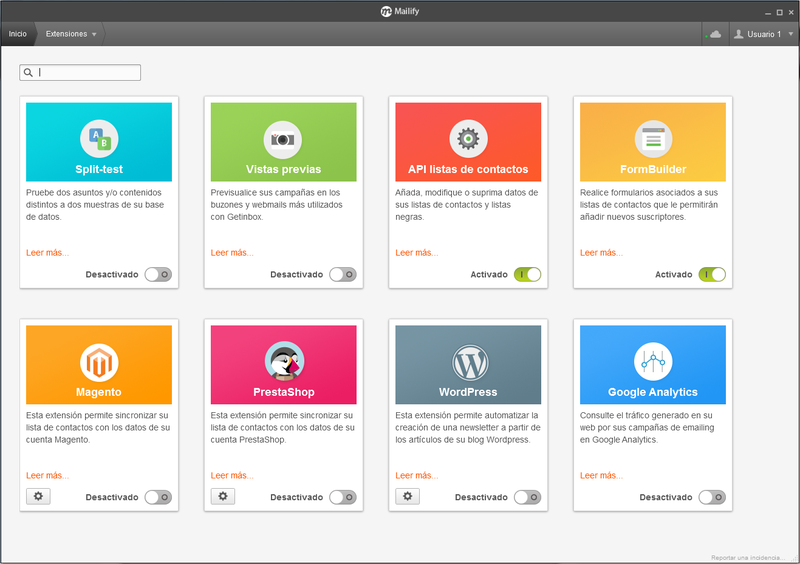Click the search magnifier icon
Viewport: 800px width, 564px height.
28,72
